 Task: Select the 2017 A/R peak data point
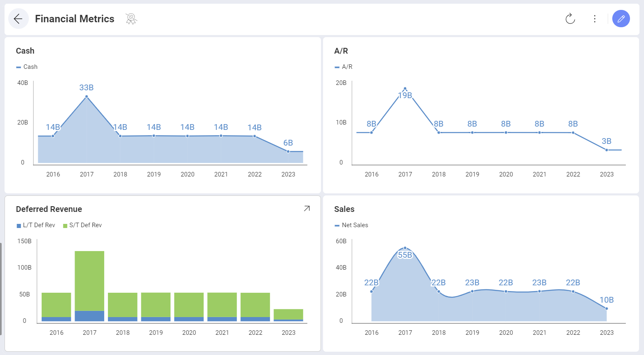[x=405, y=89]
